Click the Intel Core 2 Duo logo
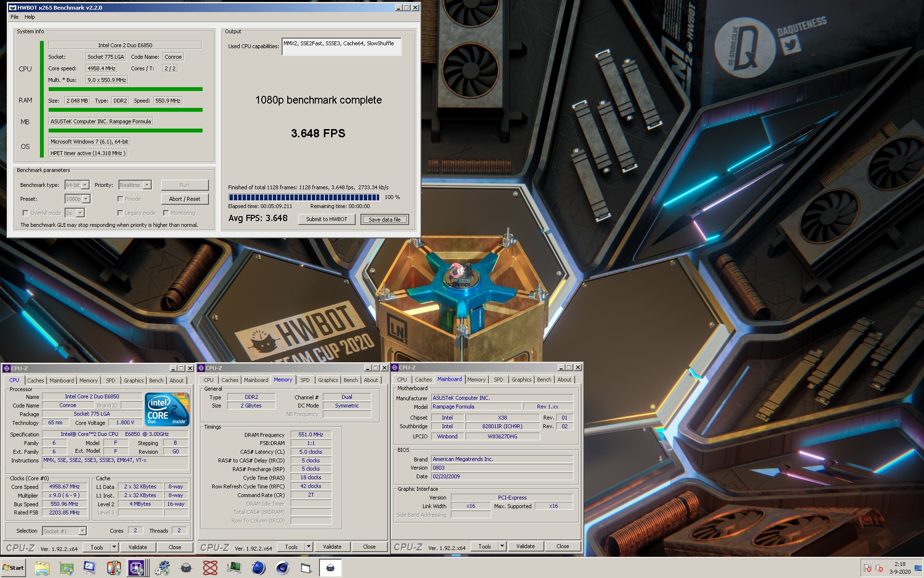The height and width of the screenshot is (578, 924). [x=167, y=409]
